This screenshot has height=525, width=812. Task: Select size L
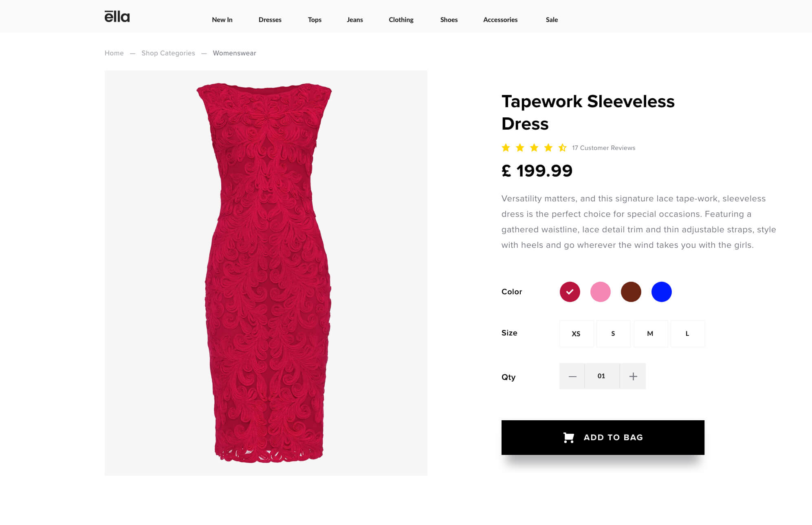(x=687, y=333)
